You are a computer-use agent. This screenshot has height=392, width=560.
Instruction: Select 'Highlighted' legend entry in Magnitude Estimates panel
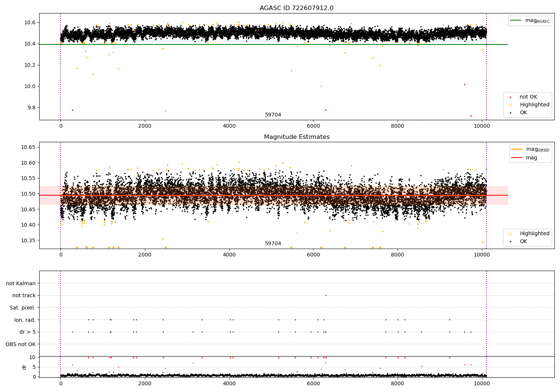(534, 234)
